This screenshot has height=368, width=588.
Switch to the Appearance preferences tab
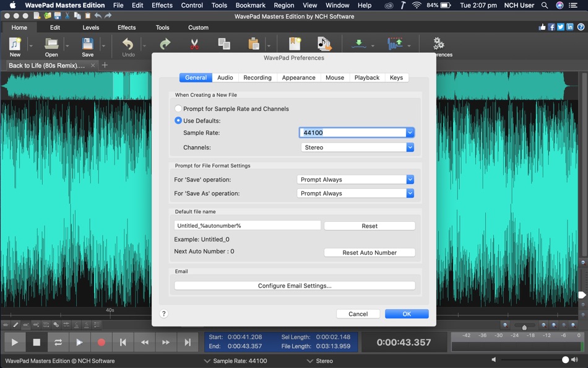[298, 77]
